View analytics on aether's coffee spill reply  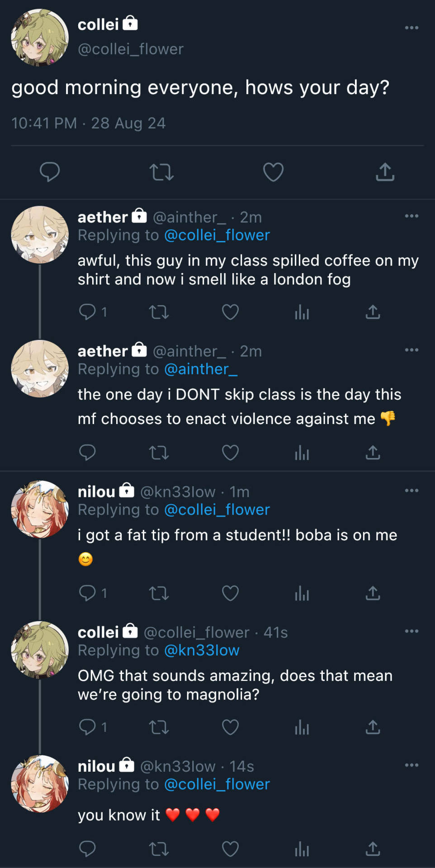coord(302,312)
